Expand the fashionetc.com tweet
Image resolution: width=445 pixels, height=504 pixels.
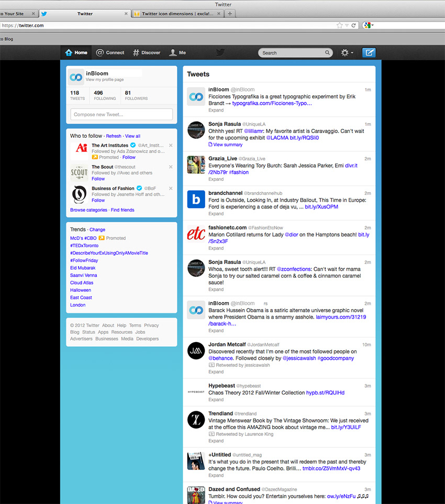[x=216, y=248]
